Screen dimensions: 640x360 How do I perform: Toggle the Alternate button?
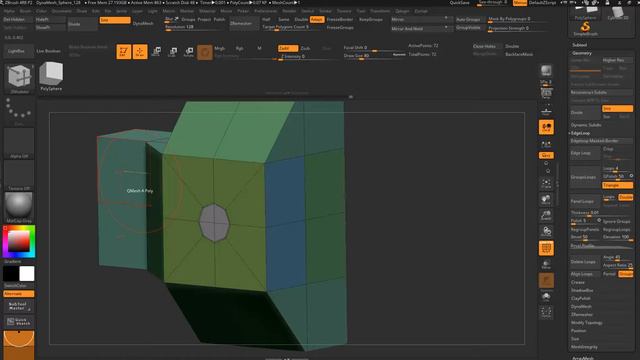coord(19,294)
